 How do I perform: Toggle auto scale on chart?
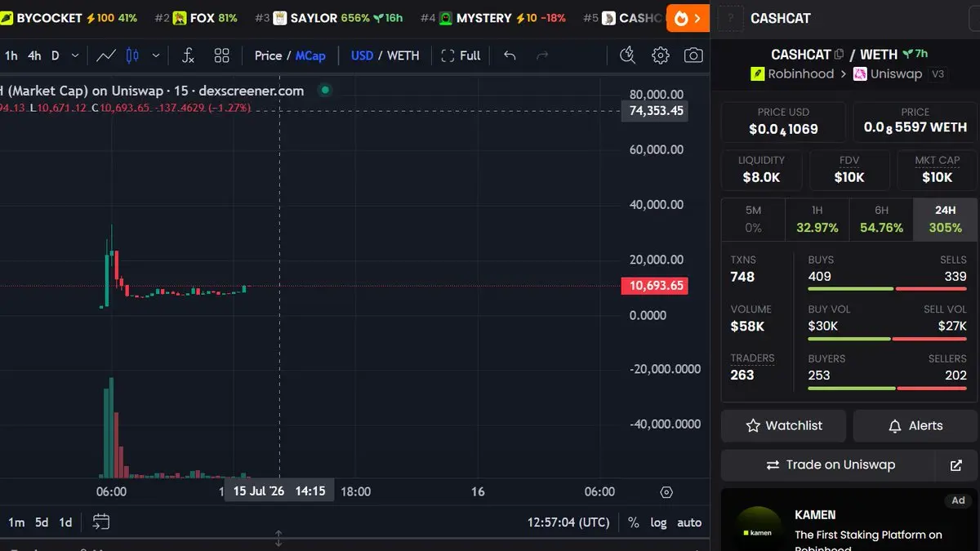689,522
